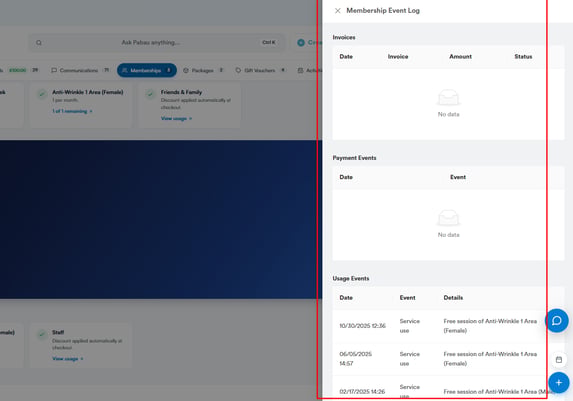Select the Packages tab

(203, 70)
